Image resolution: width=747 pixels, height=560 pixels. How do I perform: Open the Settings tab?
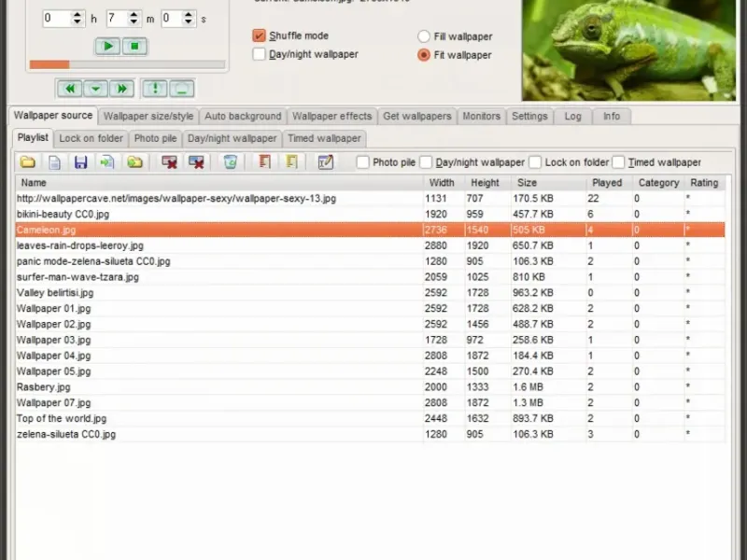(x=529, y=116)
